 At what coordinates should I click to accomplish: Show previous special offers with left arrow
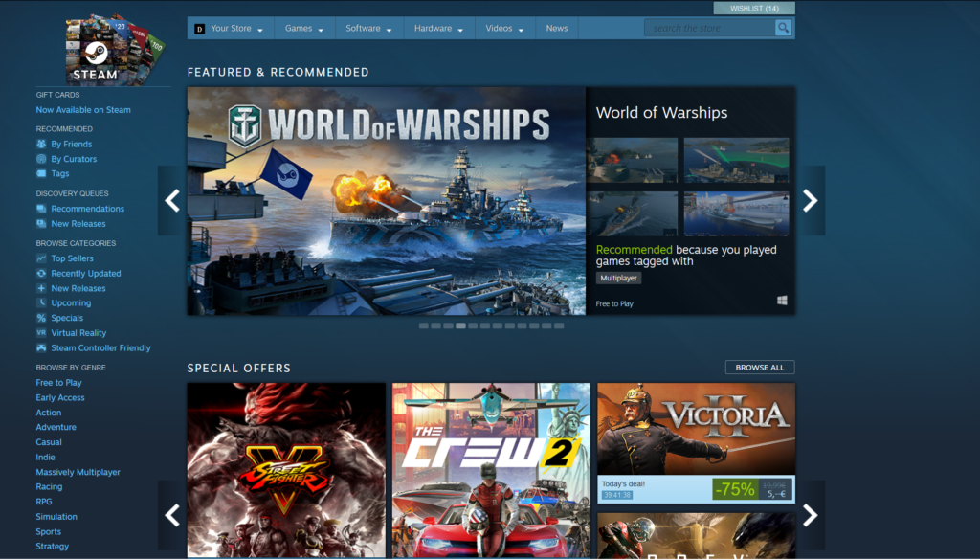click(172, 515)
